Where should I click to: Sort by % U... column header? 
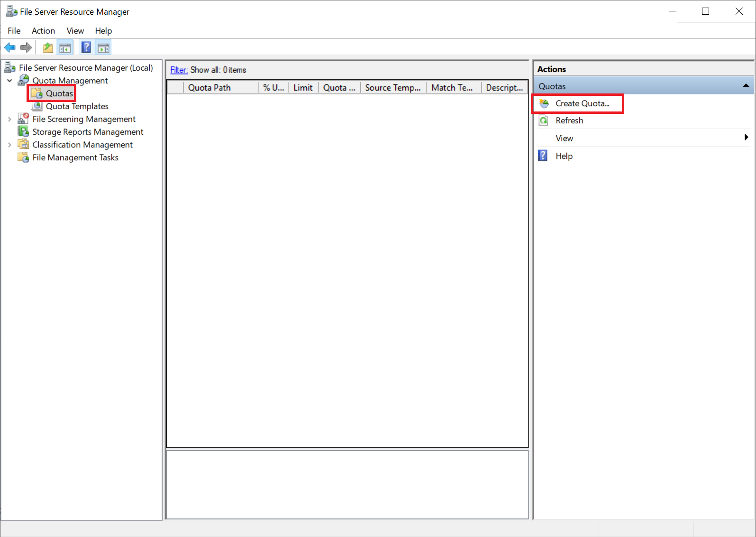[273, 87]
